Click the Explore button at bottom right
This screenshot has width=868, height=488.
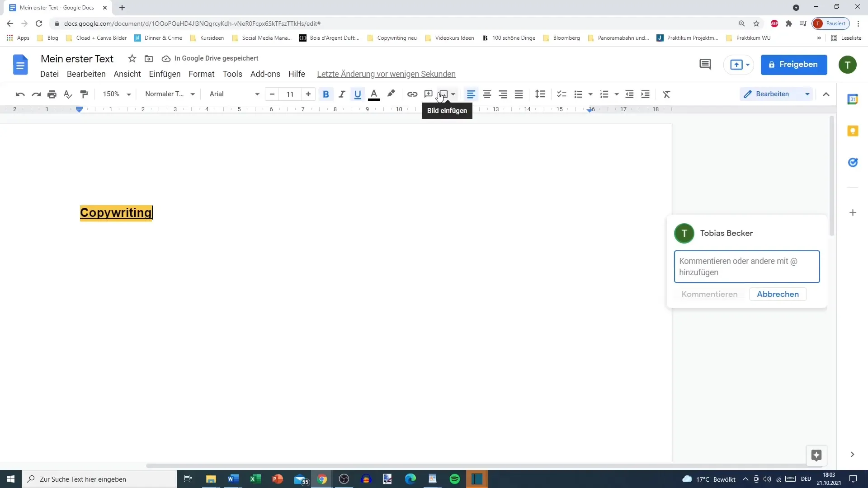click(816, 455)
